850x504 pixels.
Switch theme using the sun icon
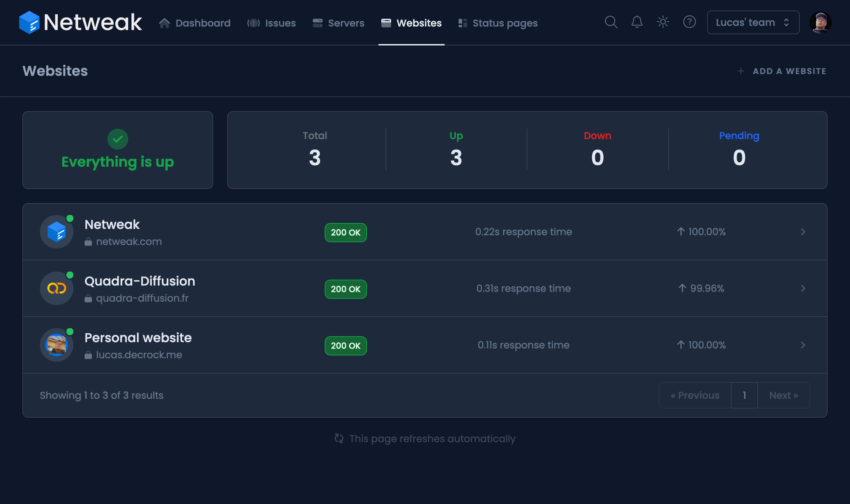coord(663,22)
